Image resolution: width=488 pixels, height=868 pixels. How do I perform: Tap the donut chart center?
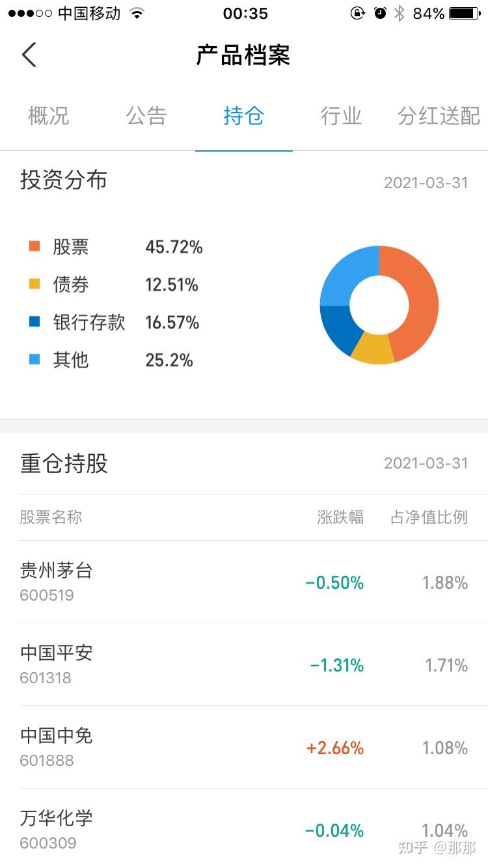pos(379,305)
